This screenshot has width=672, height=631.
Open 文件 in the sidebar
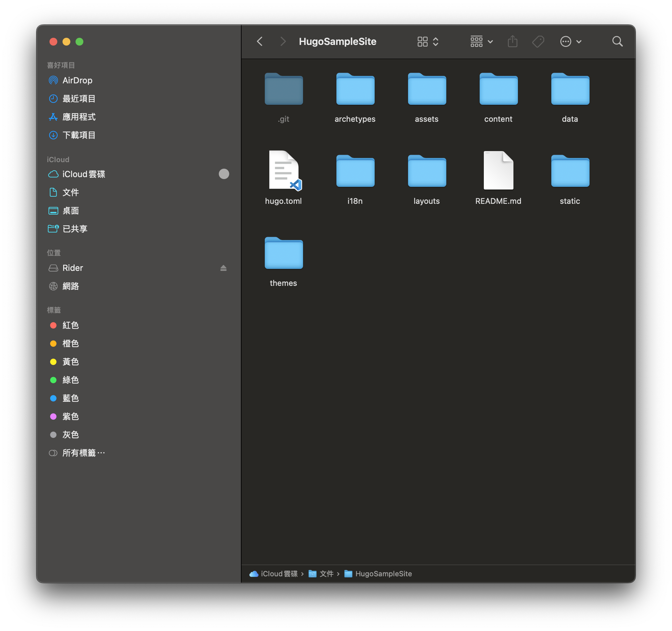point(139,192)
